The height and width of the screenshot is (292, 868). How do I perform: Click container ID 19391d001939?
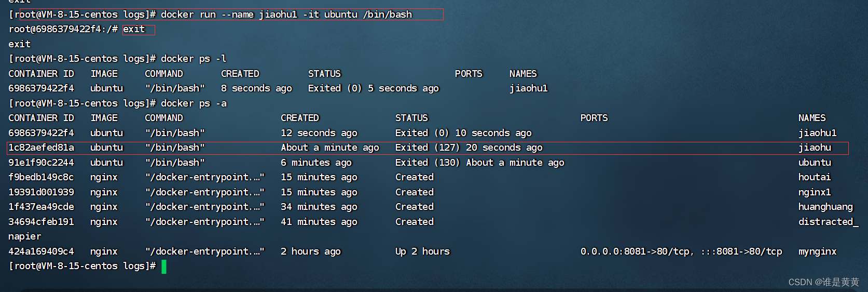[x=42, y=192]
